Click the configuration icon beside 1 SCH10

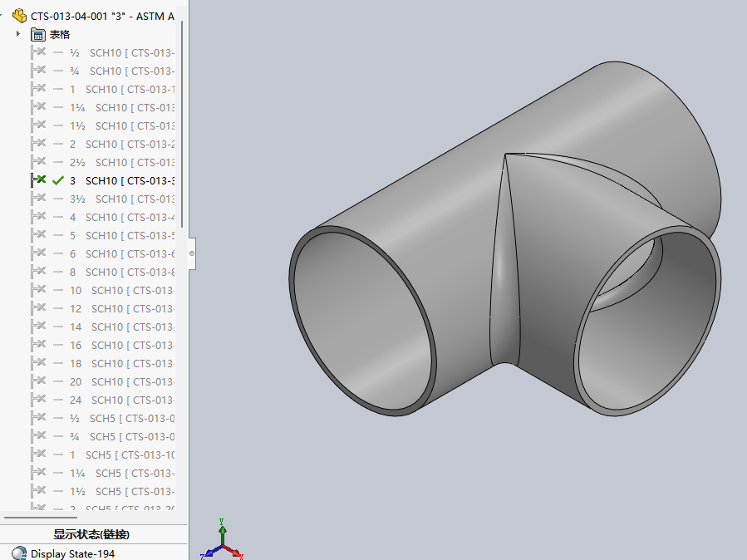point(38,89)
